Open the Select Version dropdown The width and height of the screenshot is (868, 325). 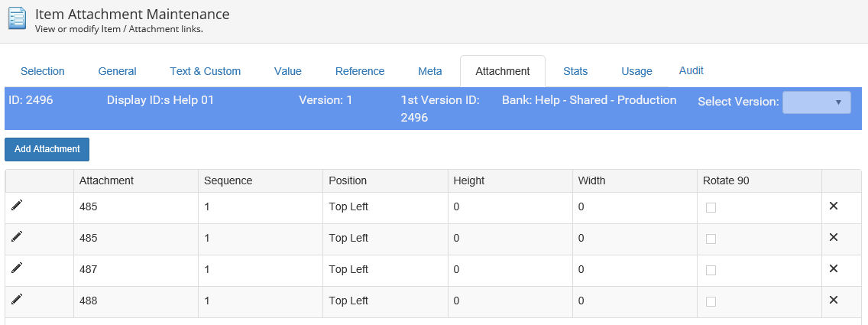(816, 102)
